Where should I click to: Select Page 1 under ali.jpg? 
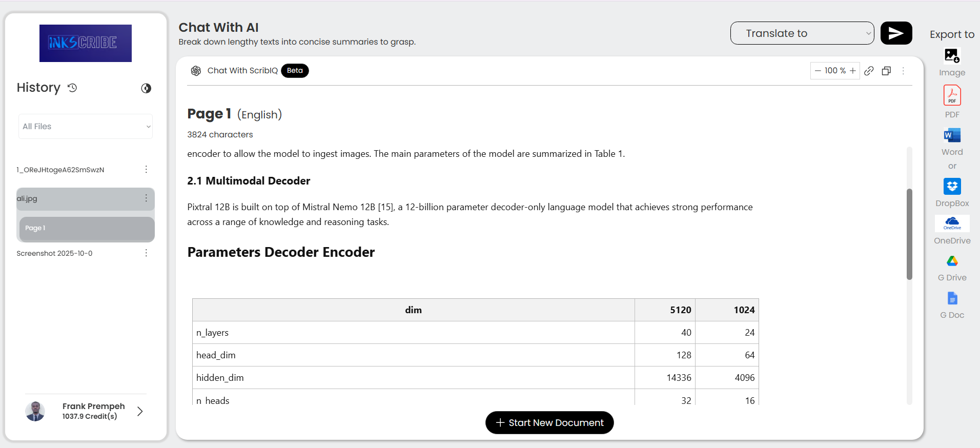(86, 229)
